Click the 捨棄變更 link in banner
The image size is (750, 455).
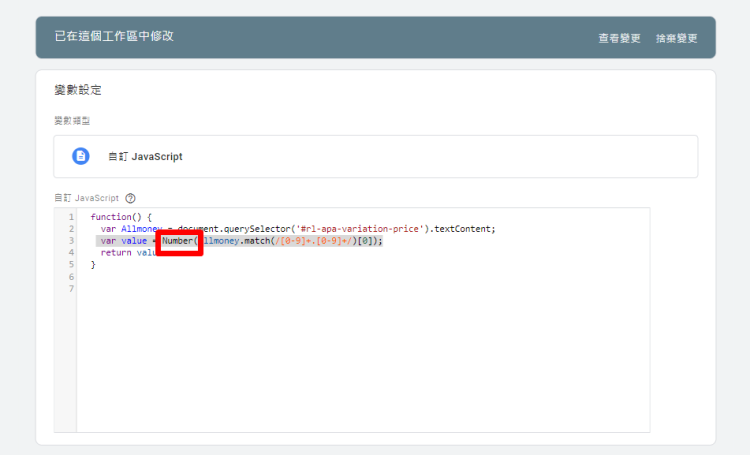click(x=676, y=38)
